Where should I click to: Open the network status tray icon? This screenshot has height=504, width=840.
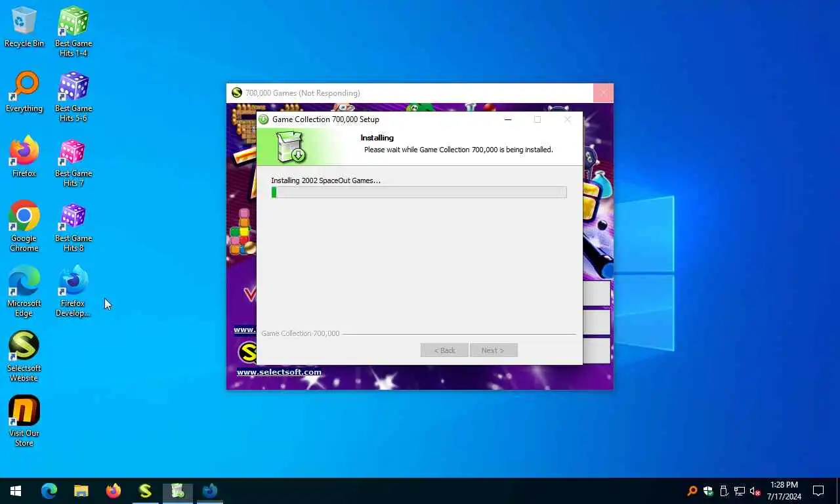(740, 491)
